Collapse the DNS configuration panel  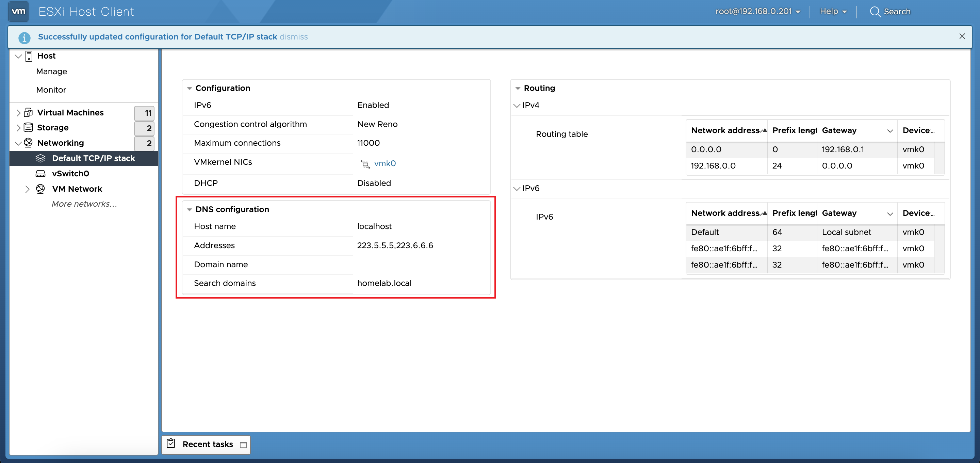190,209
